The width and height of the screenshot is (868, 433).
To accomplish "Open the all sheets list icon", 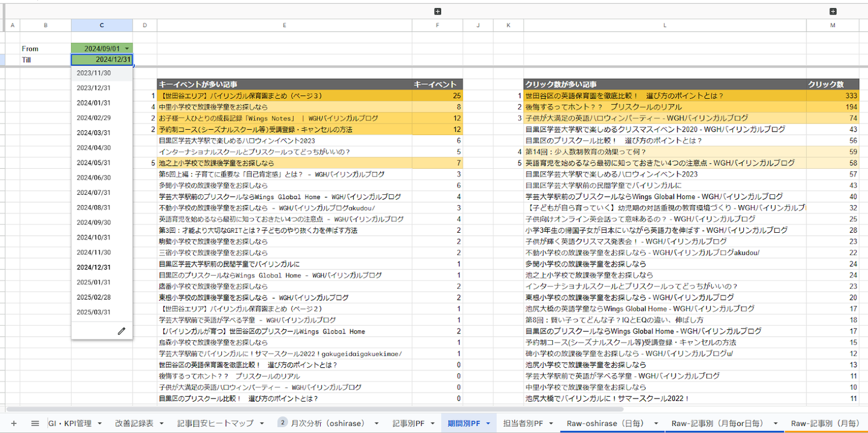I will (35, 423).
